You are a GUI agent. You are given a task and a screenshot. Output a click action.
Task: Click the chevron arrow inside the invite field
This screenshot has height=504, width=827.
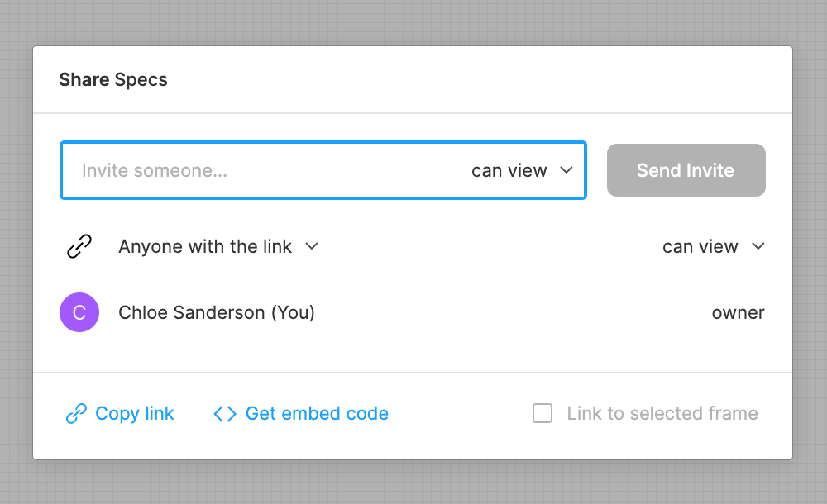[566, 170]
